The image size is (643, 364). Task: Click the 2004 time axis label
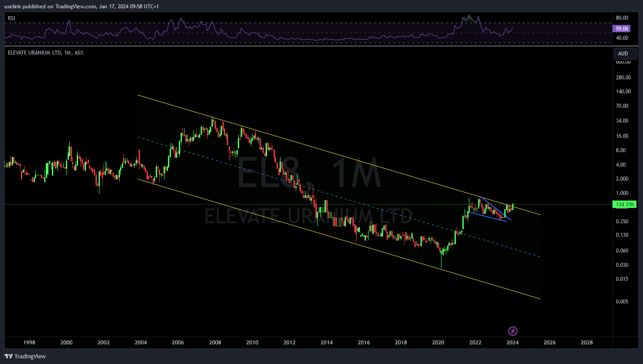point(140,343)
